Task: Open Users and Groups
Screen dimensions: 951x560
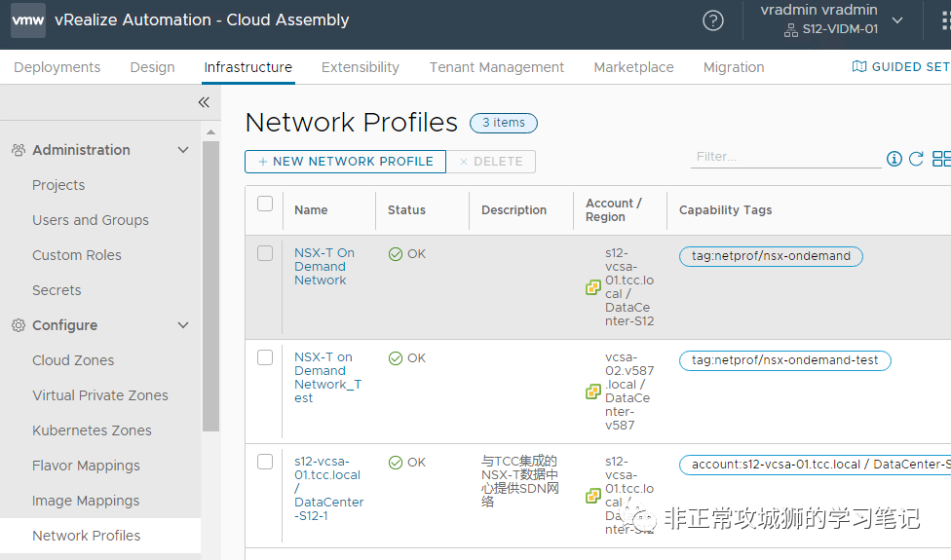Action: (91, 220)
